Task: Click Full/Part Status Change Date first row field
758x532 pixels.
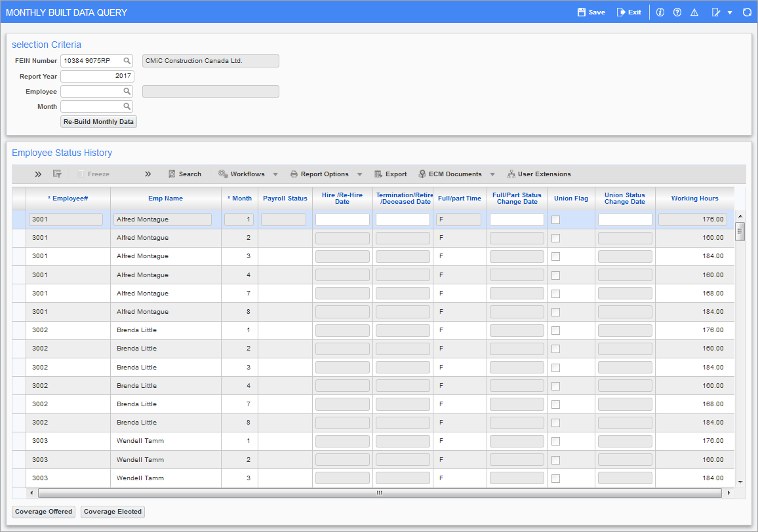Action: [x=517, y=219]
